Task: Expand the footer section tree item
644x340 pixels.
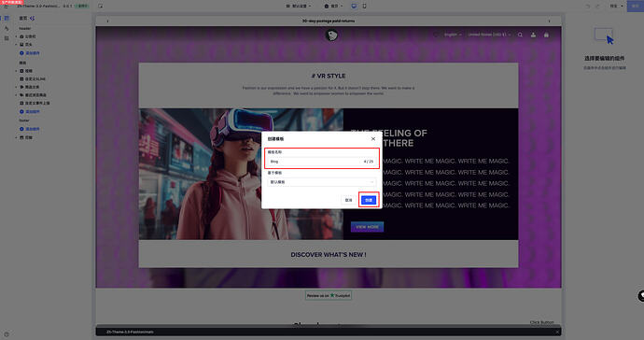Action: click(x=17, y=137)
